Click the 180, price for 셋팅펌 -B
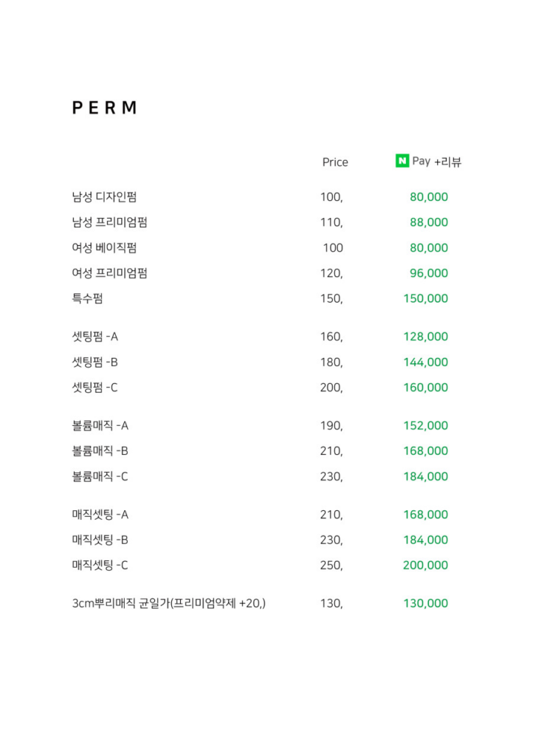This screenshot has width=533, height=756. (x=331, y=362)
